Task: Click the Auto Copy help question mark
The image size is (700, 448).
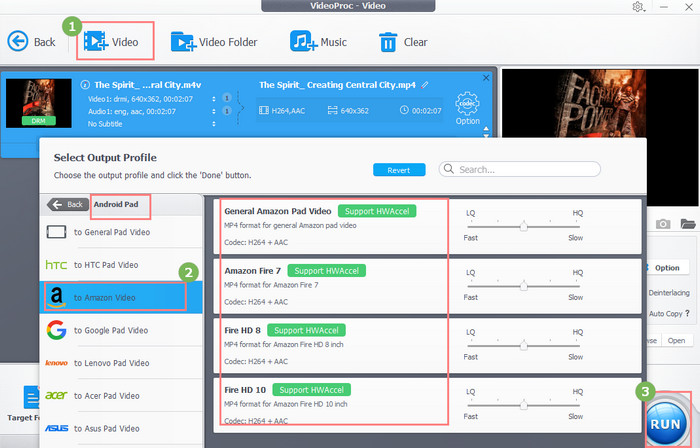Action: (688, 313)
